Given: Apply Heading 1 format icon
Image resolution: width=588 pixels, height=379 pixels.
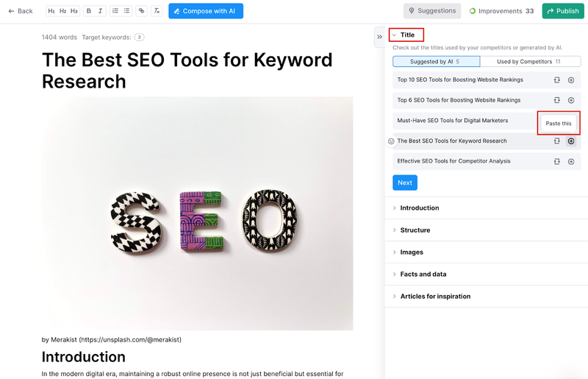Looking at the screenshot, I should pyautogui.click(x=51, y=11).
